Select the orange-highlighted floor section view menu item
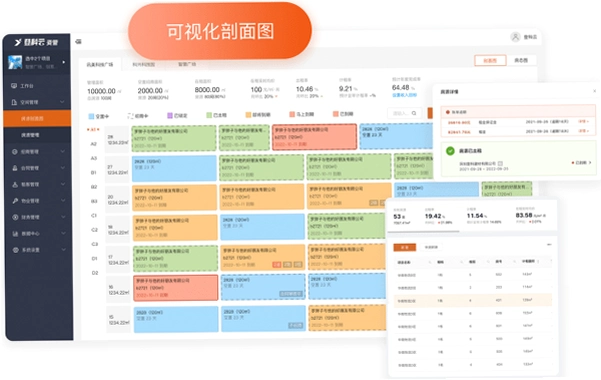Image resolution: width=601 pixels, height=380 pixels. (37, 118)
